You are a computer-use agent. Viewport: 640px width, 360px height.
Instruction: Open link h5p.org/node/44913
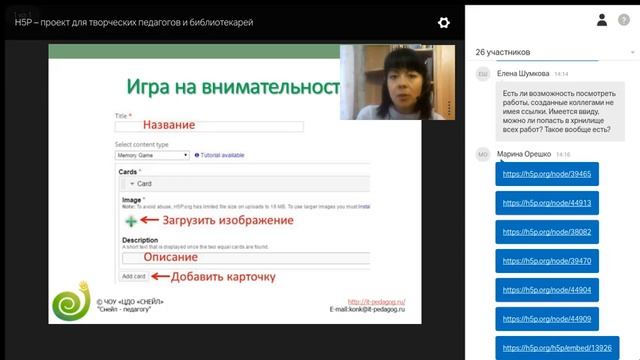(x=547, y=203)
